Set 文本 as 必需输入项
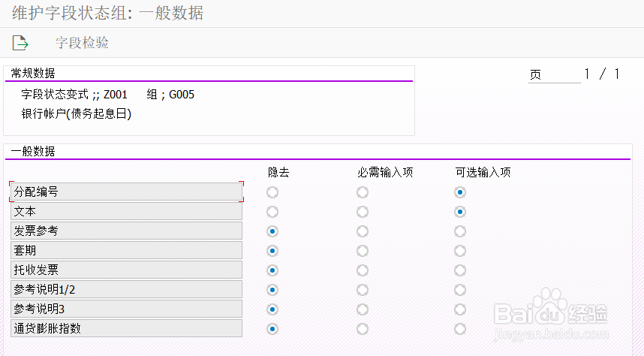The image size is (644, 356). coord(363,212)
